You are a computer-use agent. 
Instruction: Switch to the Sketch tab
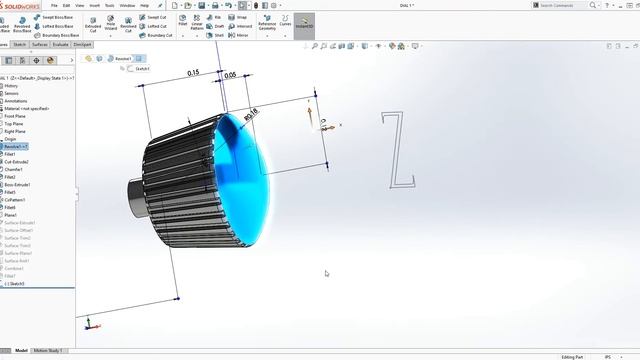[x=19, y=44]
